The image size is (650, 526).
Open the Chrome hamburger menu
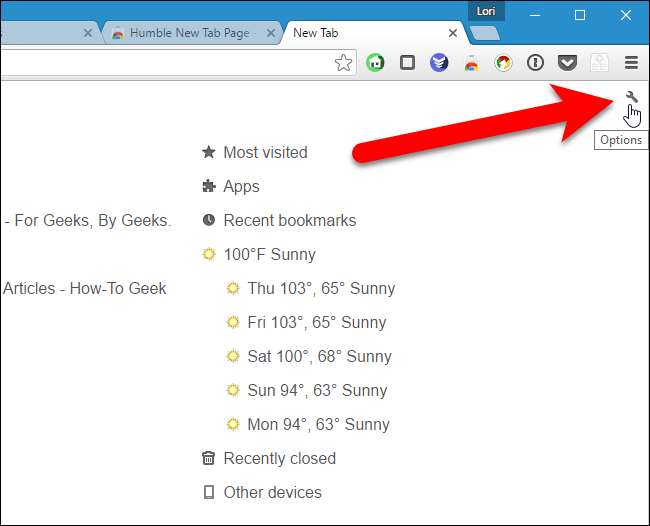[x=631, y=62]
